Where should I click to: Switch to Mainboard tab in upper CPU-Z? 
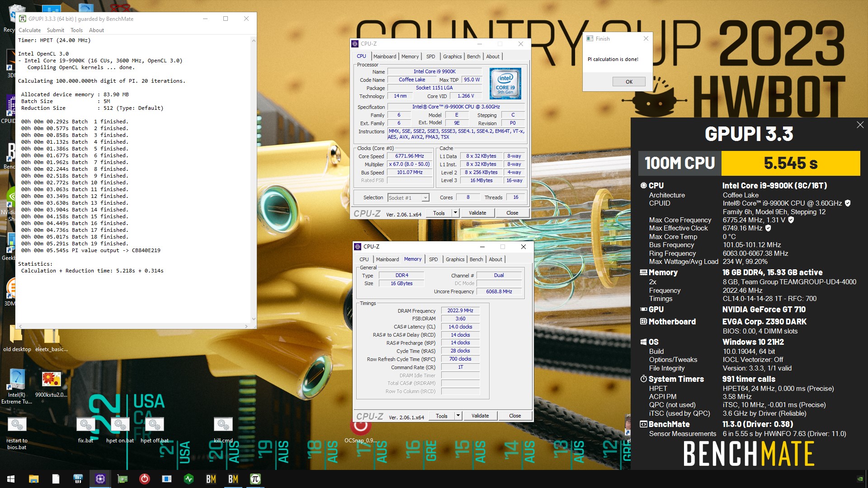[x=385, y=56]
